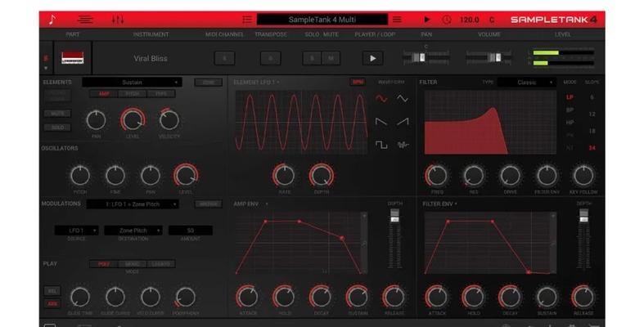Open the Zone Pitch destination dropdown
The image size is (644, 327).
[x=133, y=231]
